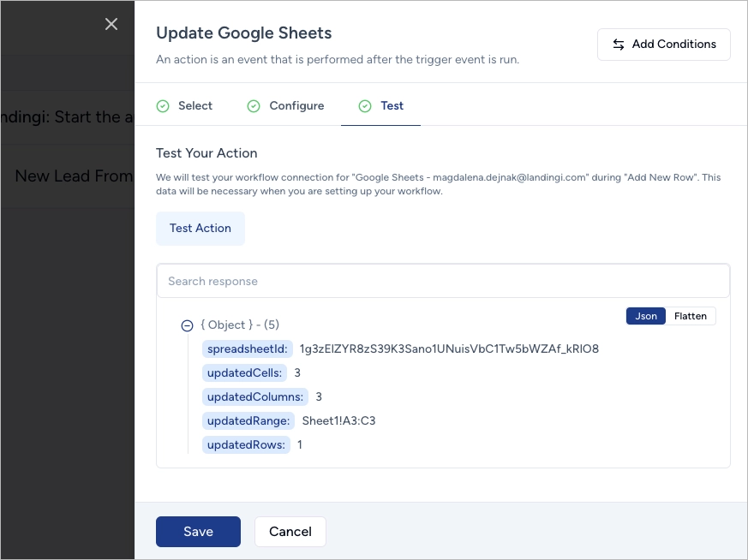Save the action configuration
748x560 pixels.
click(x=198, y=531)
